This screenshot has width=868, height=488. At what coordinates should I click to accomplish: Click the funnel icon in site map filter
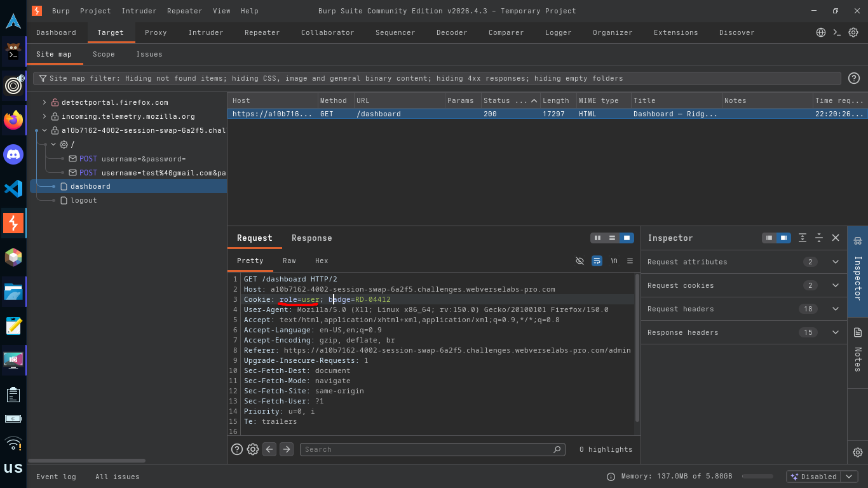pos(43,78)
